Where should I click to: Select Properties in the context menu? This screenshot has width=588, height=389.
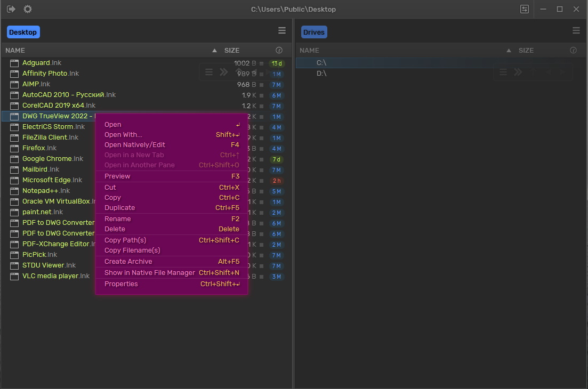pyautogui.click(x=121, y=284)
